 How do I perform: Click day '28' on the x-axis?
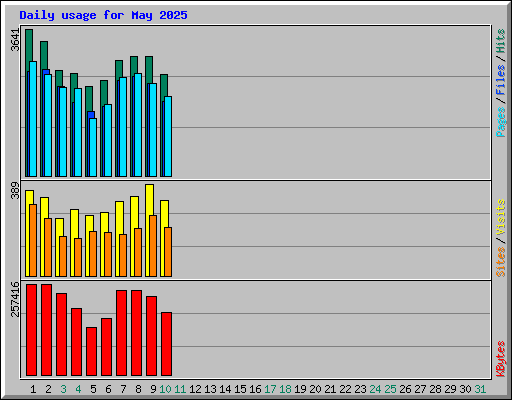pyautogui.click(x=435, y=389)
